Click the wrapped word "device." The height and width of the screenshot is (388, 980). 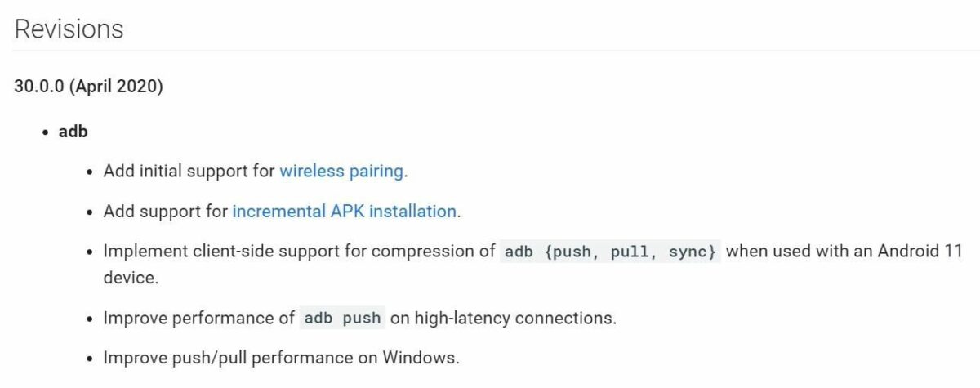[x=131, y=278]
